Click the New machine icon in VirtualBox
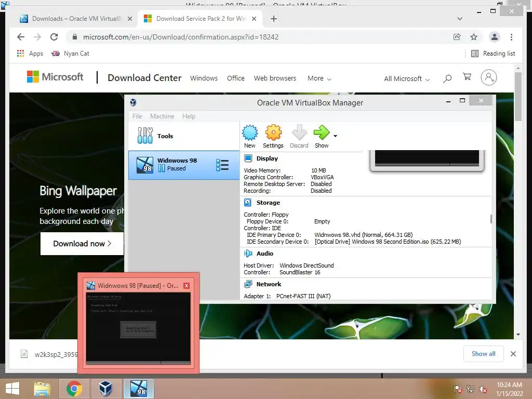 point(250,132)
